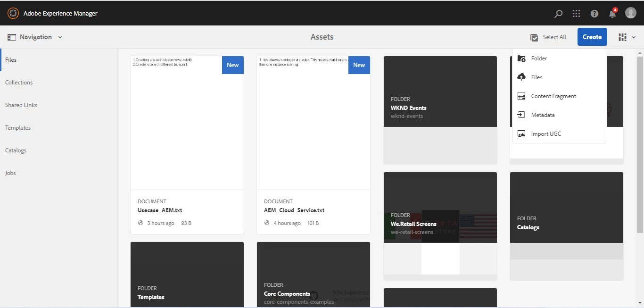
Task: Click the core-components-examples path text
Action: point(299,302)
